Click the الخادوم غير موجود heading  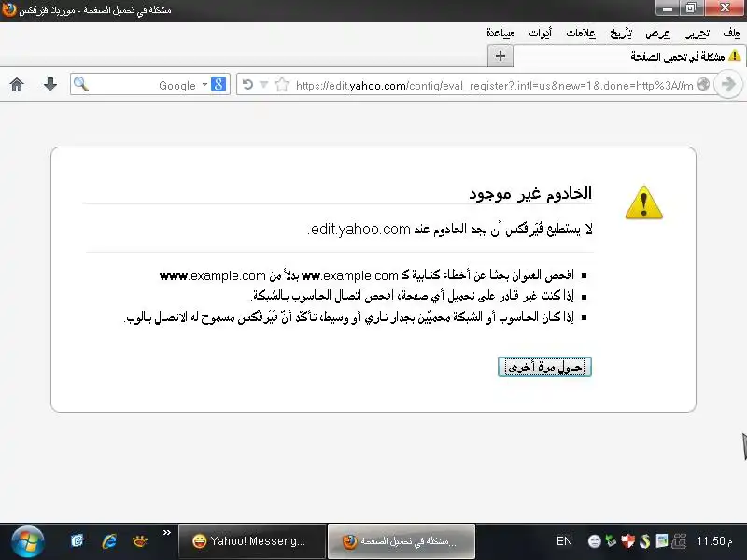coord(530,193)
